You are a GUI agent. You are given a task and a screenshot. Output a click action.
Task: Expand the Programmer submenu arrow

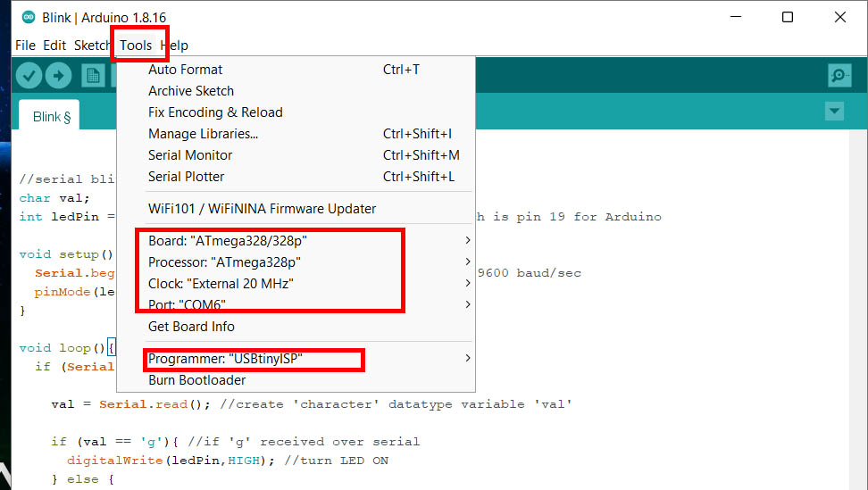(x=468, y=359)
